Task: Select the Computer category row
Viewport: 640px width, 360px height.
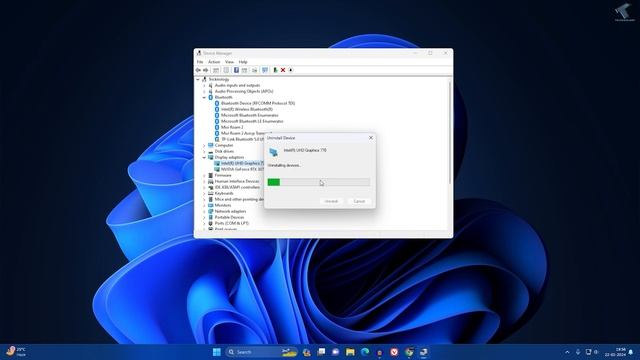Action: pos(224,145)
